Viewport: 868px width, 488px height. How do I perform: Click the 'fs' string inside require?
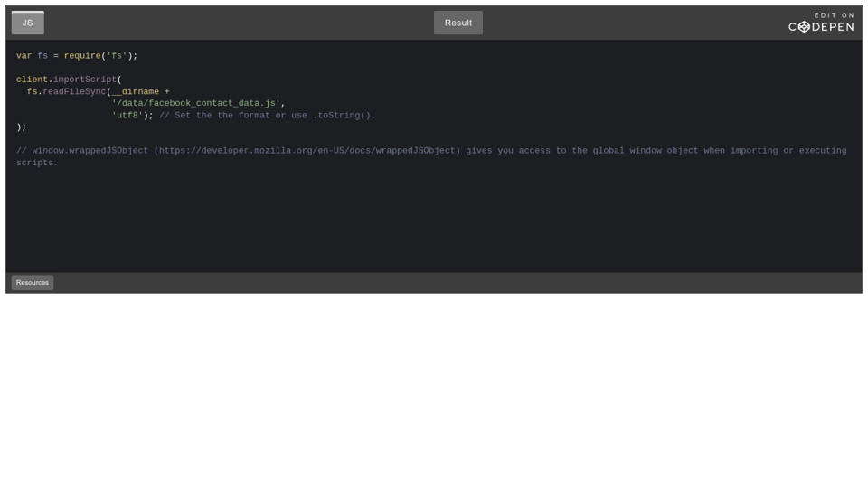point(117,56)
